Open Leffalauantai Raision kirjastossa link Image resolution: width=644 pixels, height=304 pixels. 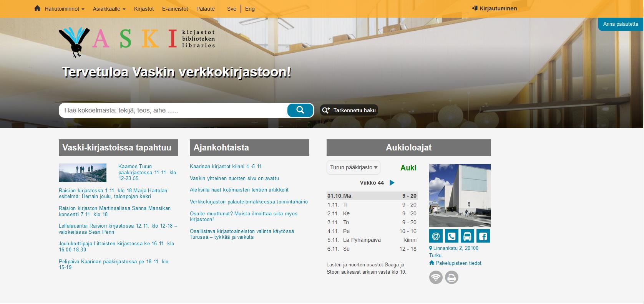click(x=118, y=229)
